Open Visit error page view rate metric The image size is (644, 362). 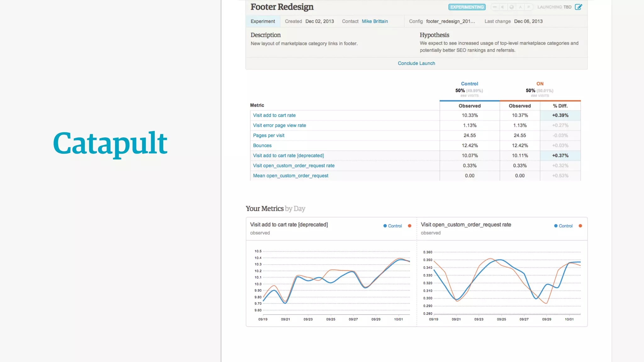pyautogui.click(x=279, y=125)
